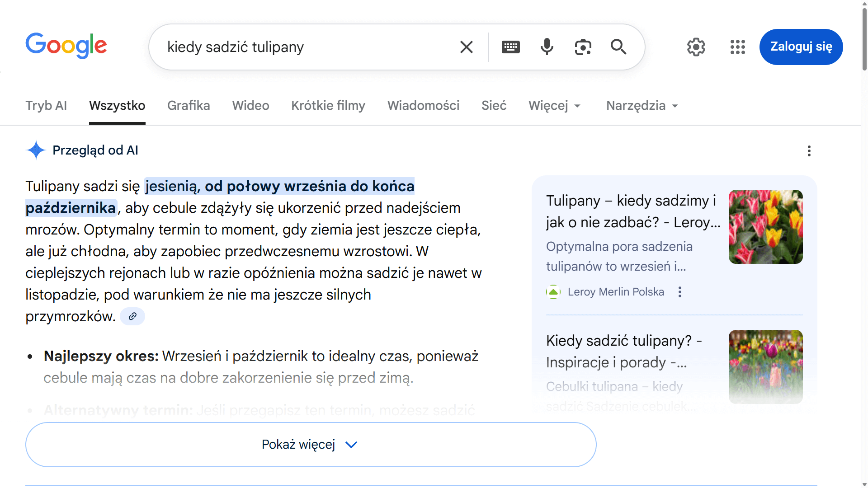Open the on-screen keyboard icon
Screen dimensions: 868x488
[510, 47]
